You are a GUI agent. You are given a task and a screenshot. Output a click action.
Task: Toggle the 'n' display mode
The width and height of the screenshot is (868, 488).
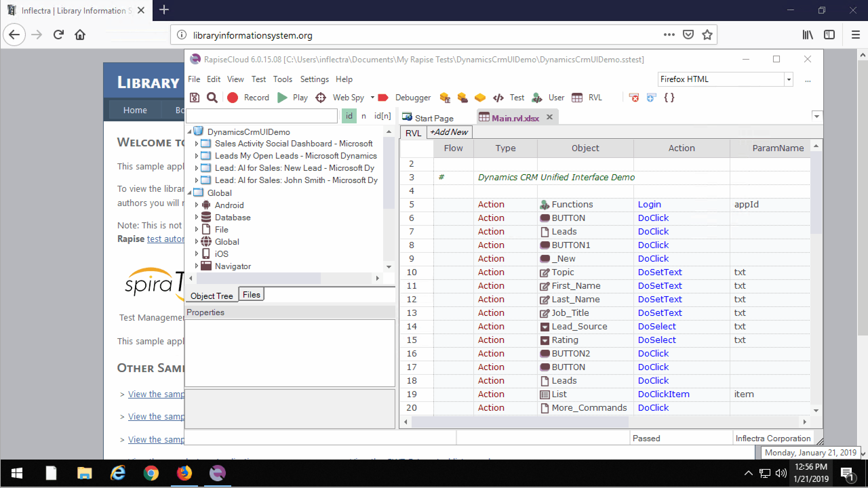tap(363, 116)
